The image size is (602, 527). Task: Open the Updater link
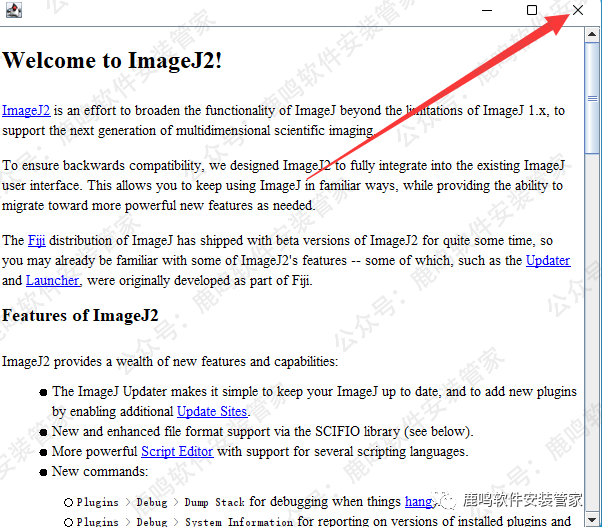[x=548, y=261]
